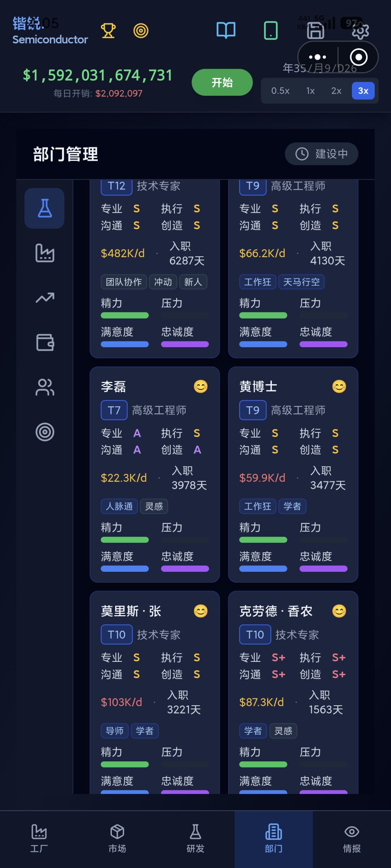
Task: Open the book guide icon
Action: 226,30
